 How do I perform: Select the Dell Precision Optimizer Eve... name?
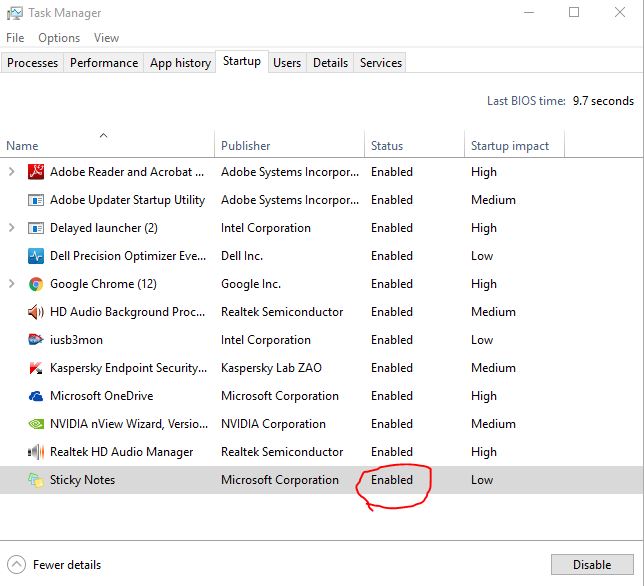[x=128, y=256]
